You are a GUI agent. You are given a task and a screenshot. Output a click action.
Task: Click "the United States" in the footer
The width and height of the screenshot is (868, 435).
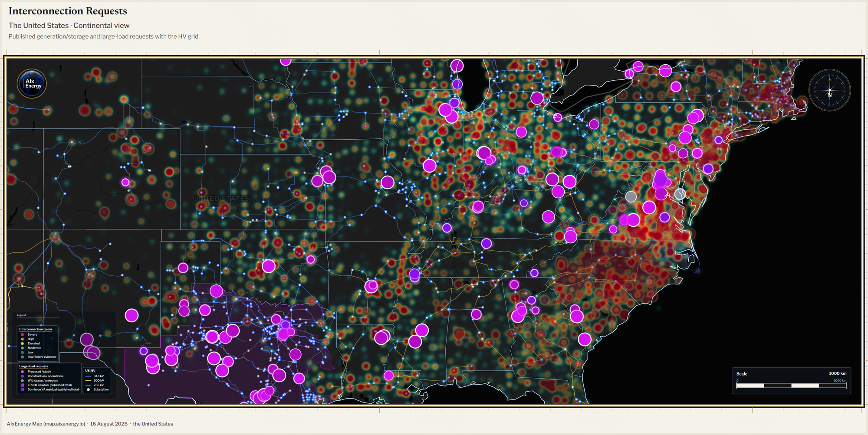tap(153, 424)
